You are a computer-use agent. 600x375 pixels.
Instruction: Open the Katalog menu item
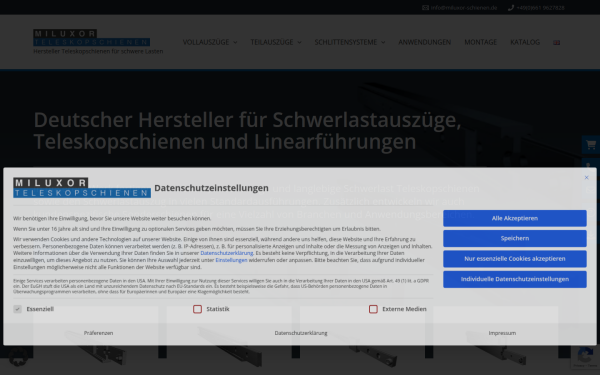(525, 42)
